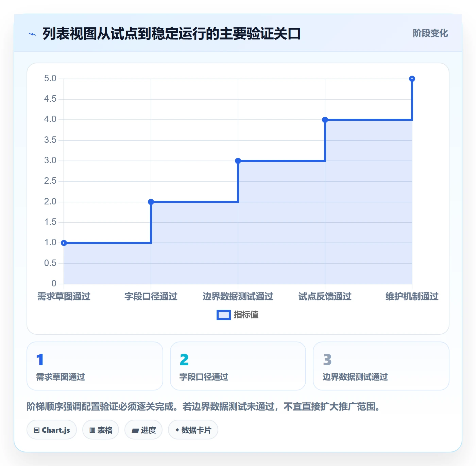Click the 阶段变化 label in header
Viewport: 476px width, 466px height.
coord(430,33)
